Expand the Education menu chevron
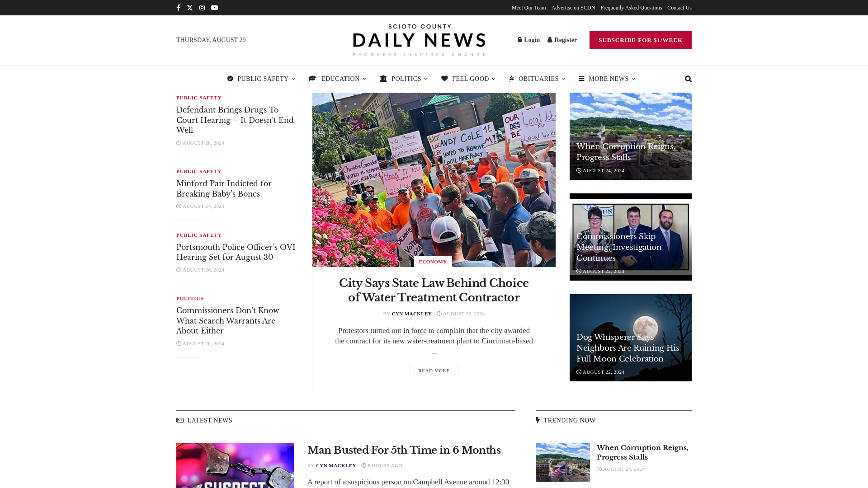The width and height of the screenshot is (868, 488). (364, 79)
